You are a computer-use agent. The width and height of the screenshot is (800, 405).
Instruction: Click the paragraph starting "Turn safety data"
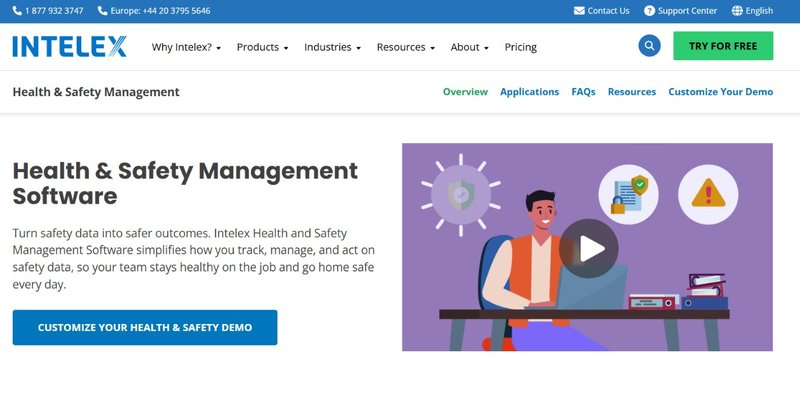click(x=193, y=259)
